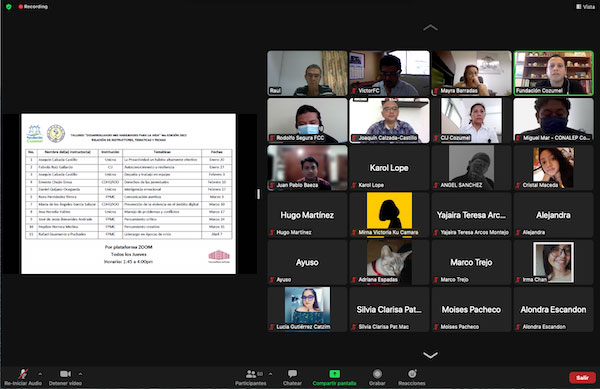The image size is (600, 389).
Task: Click the Grabar record icon
Action: click(x=377, y=374)
